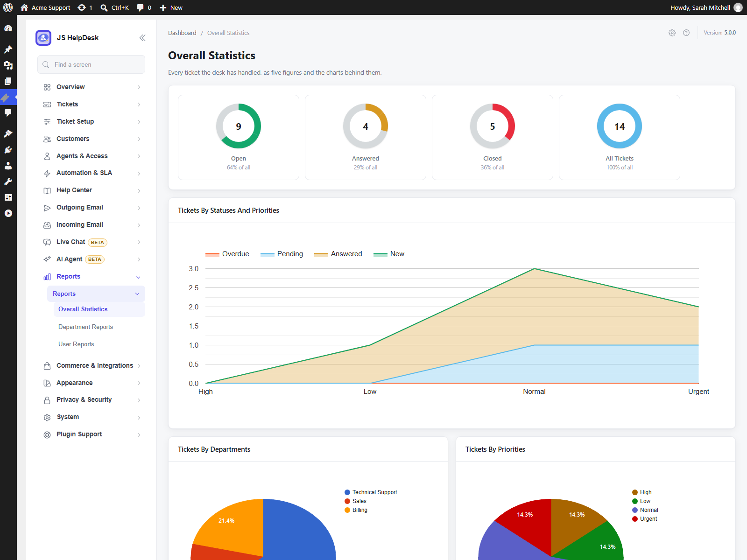Go to the Dashboard breadcrumb link

(x=182, y=33)
